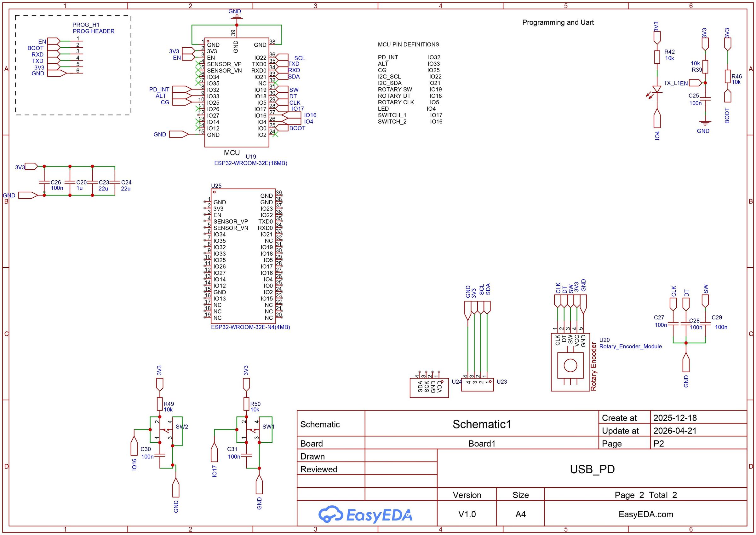Open the EasyEDA.com text in title block
The width and height of the screenshot is (756, 535).
646,514
